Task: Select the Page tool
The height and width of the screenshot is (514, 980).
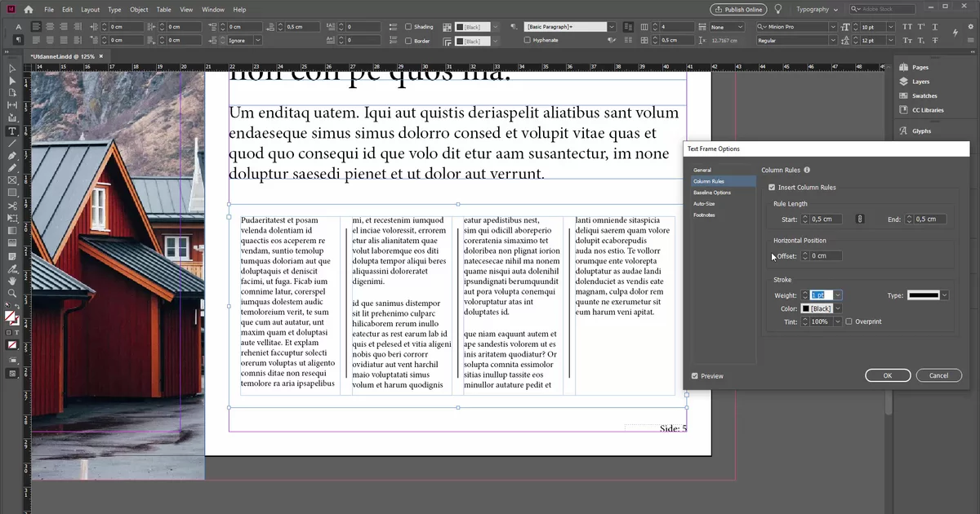Action: coord(12,93)
